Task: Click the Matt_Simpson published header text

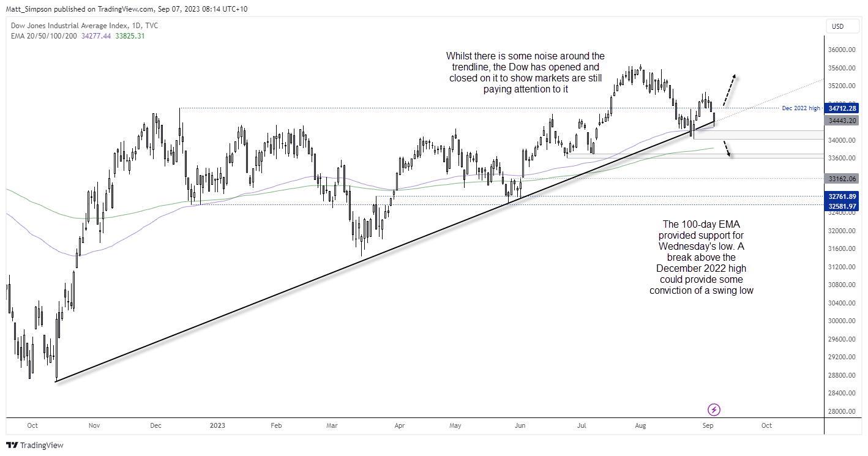Action: pos(127,9)
